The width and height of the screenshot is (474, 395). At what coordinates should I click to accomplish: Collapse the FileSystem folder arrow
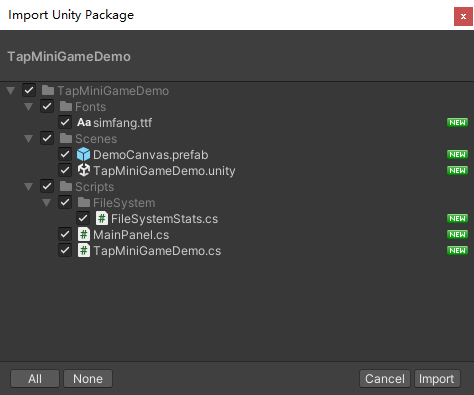47,202
